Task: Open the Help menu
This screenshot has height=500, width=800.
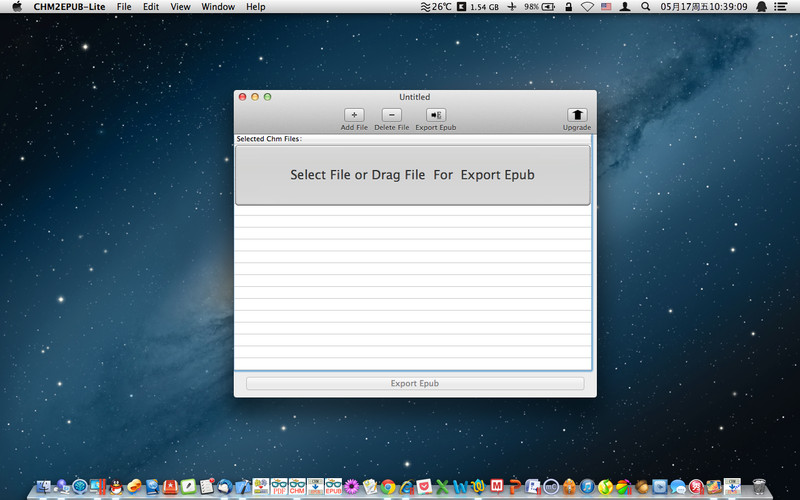Action: click(256, 7)
